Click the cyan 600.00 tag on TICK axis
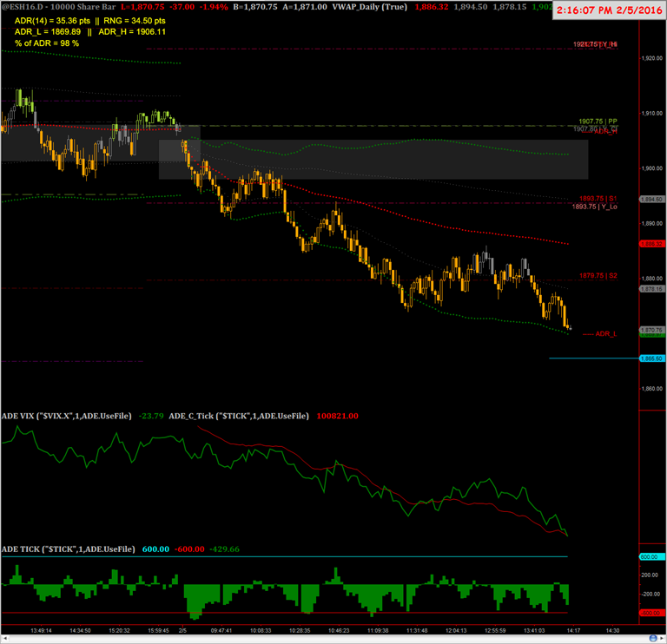Viewport: 667px width, 644px height. (651, 557)
